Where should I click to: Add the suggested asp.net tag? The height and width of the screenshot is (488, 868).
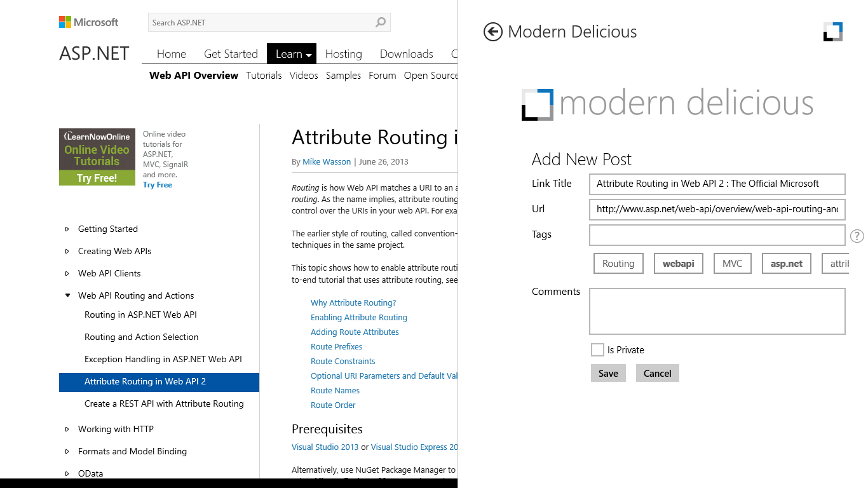pos(787,264)
